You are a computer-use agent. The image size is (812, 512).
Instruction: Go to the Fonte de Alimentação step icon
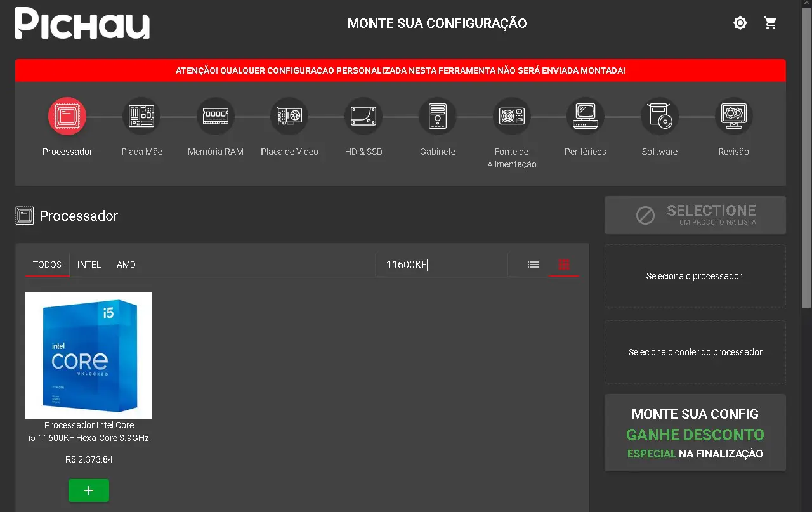(x=512, y=116)
